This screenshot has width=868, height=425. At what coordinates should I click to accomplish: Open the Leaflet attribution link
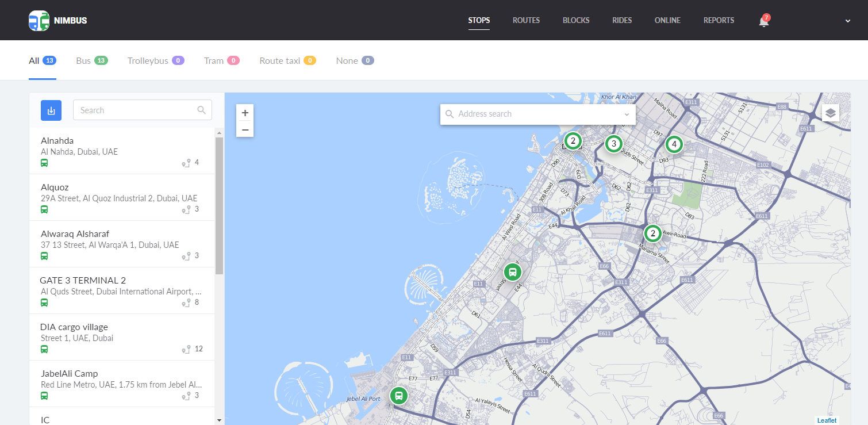(827, 420)
